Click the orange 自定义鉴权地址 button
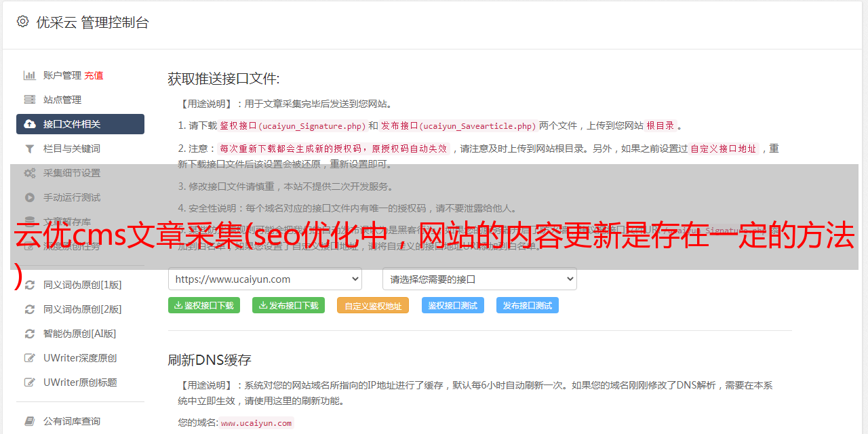This screenshot has height=434, width=868. pos(373,305)
